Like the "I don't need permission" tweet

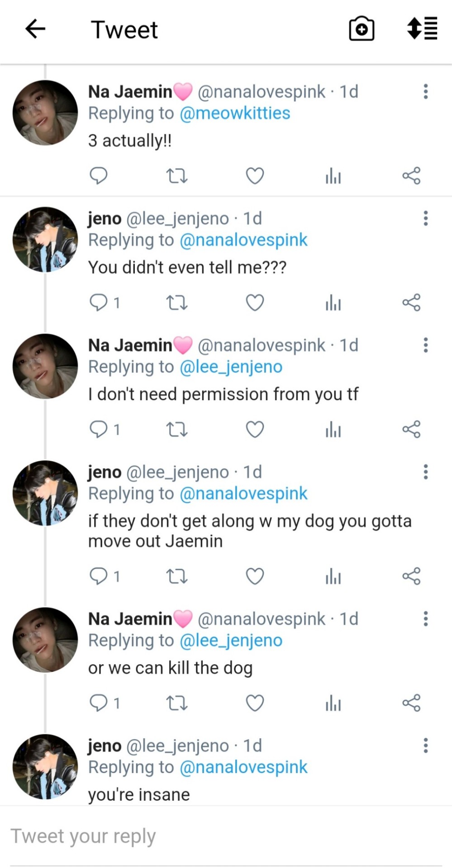[255, 429]
